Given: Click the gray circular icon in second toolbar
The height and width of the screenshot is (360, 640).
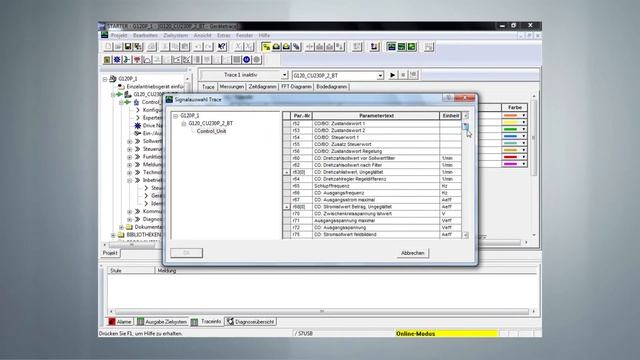Looking at the screenshot, I should point(256,60).
